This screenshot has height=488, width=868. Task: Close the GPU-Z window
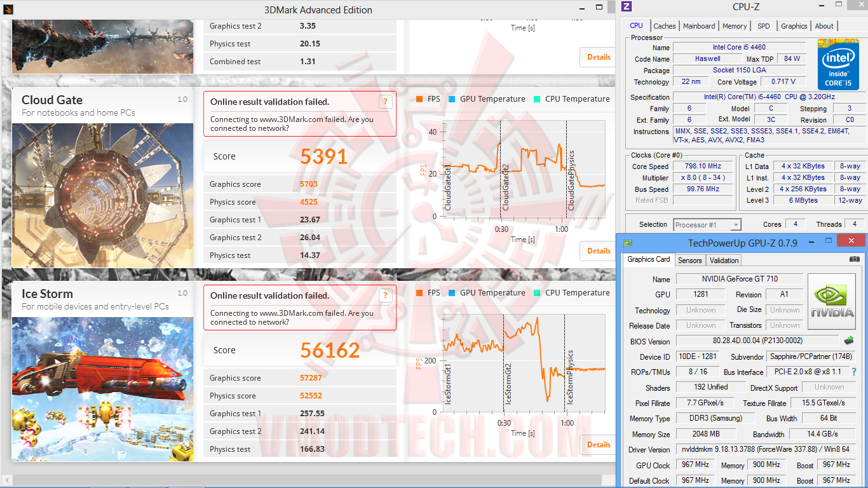(x=850, y=240)
